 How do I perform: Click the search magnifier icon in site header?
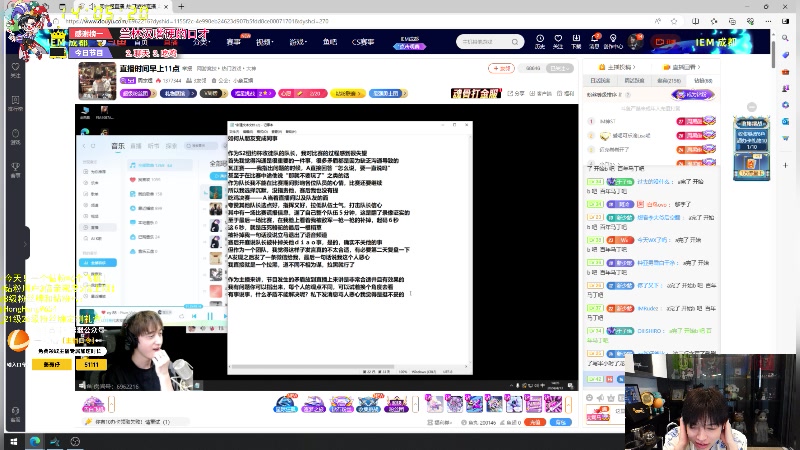515,42
